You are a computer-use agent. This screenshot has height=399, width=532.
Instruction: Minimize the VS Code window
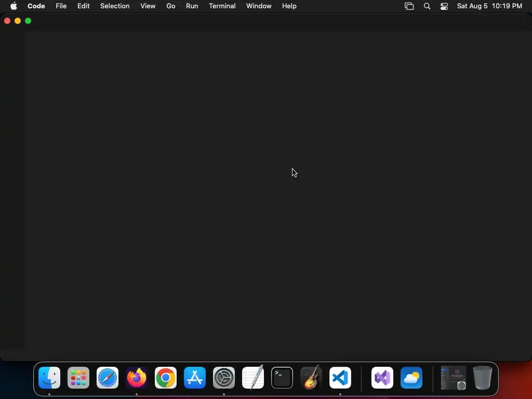tap(18, 21)
